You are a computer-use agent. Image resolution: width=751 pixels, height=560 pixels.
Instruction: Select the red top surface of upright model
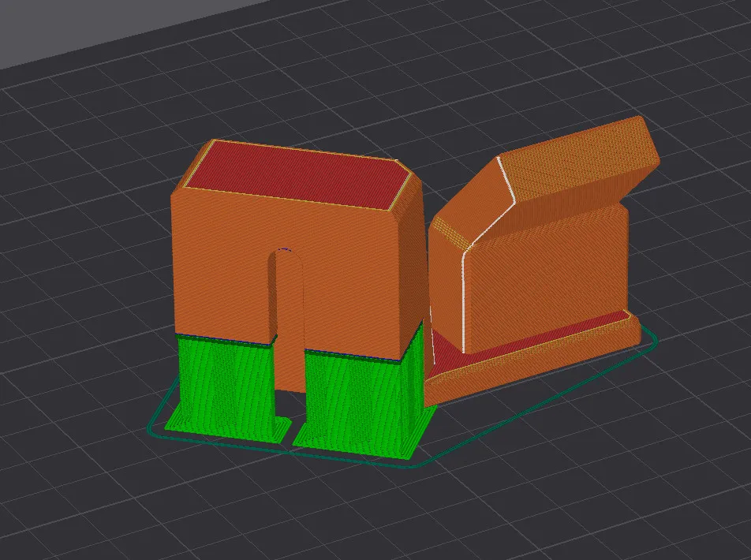coord(296,175)
